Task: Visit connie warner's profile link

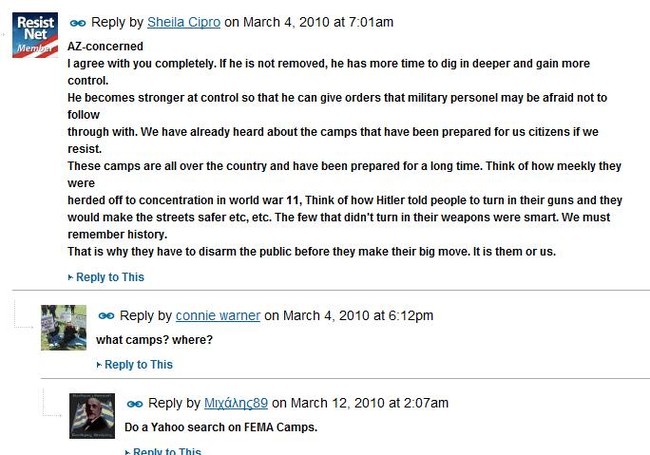Action: pyautogui.click(x=218, y=315)
